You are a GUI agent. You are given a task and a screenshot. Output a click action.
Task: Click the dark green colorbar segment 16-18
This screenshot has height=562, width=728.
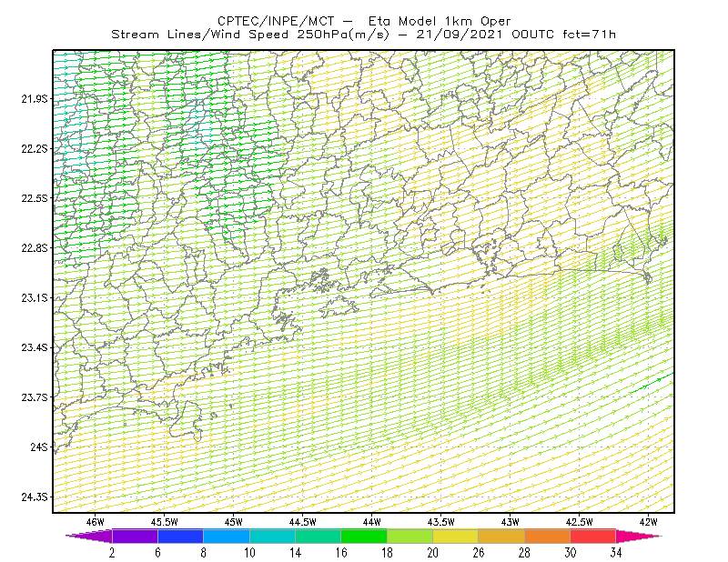[x=364, y=536]
